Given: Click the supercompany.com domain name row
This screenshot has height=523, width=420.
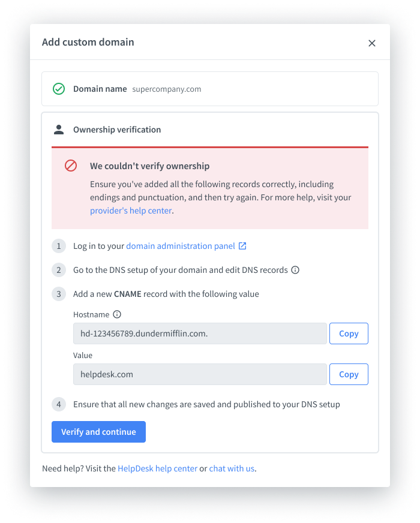Looking at the screenshot, I should (x=210, y=89).
